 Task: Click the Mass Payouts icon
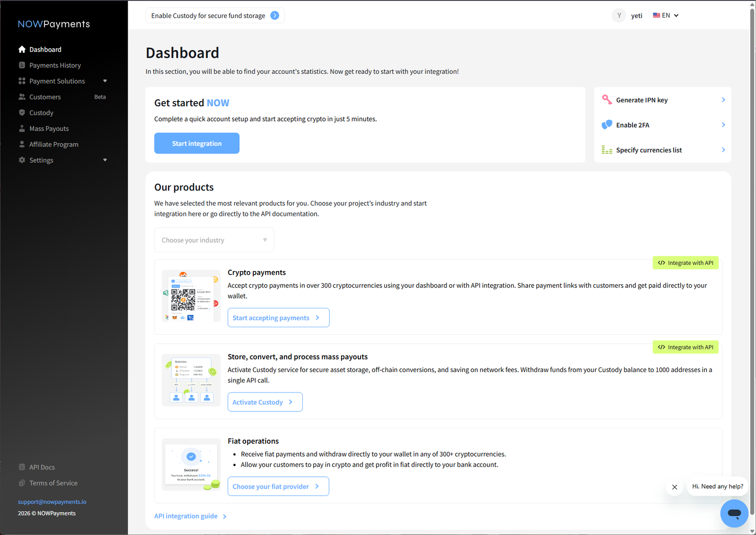click(x=22, y=128)
